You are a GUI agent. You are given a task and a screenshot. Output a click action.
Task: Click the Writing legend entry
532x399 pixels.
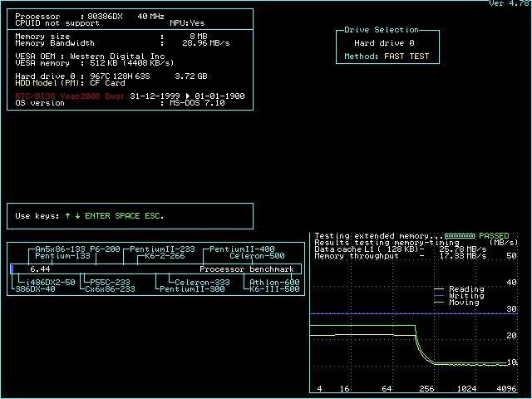[x=465, y=296]
